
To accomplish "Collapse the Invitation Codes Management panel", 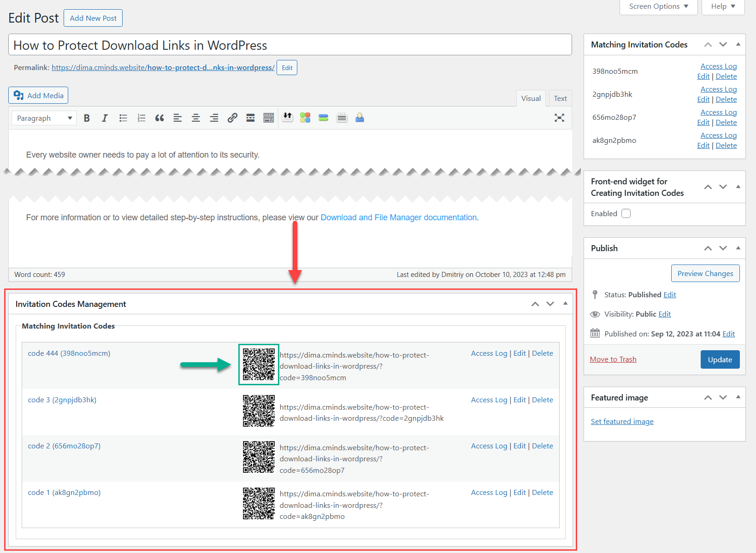I will (565, 304).
